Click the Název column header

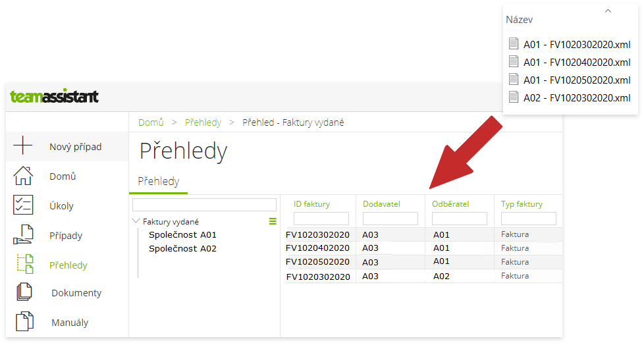(519, 20)
